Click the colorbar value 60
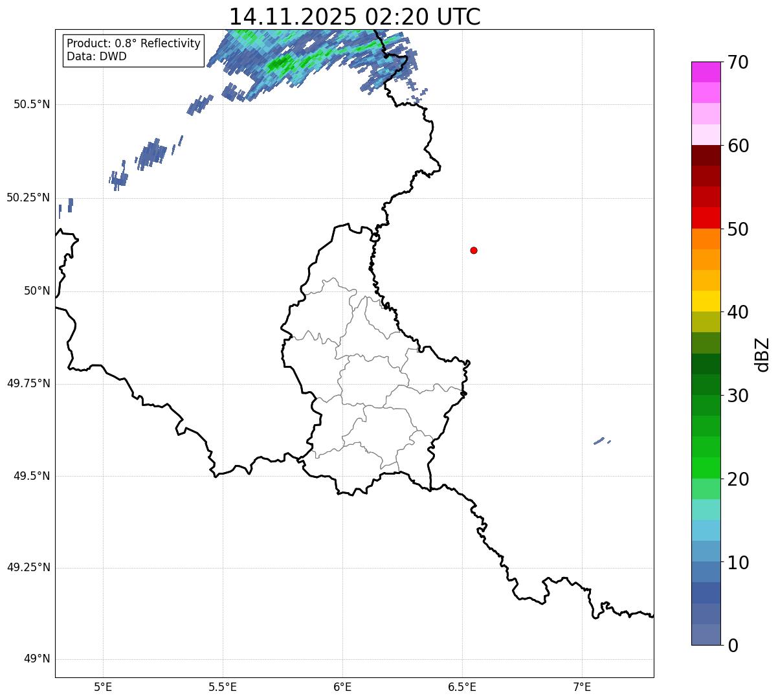 (738, 146)
